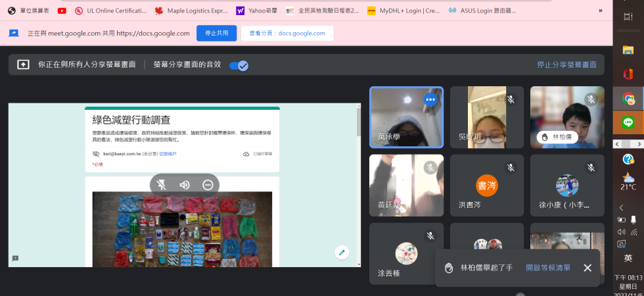Click 停止分享螢幕畫面 link
Viewport: 644px width, 296px height.
(566, 64)
